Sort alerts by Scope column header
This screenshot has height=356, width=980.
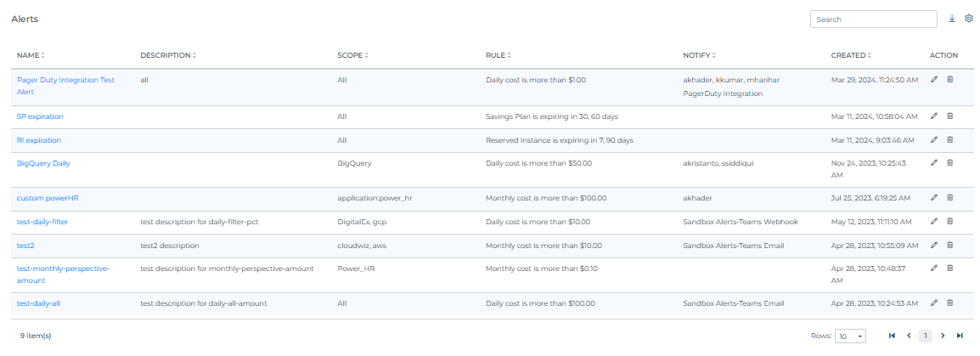point(351,55)
